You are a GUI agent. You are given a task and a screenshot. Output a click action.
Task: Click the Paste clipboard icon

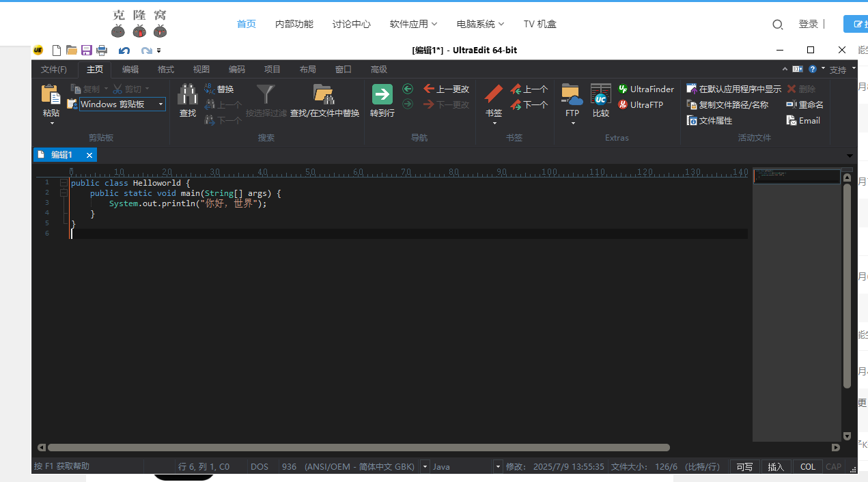click(51, 95)
